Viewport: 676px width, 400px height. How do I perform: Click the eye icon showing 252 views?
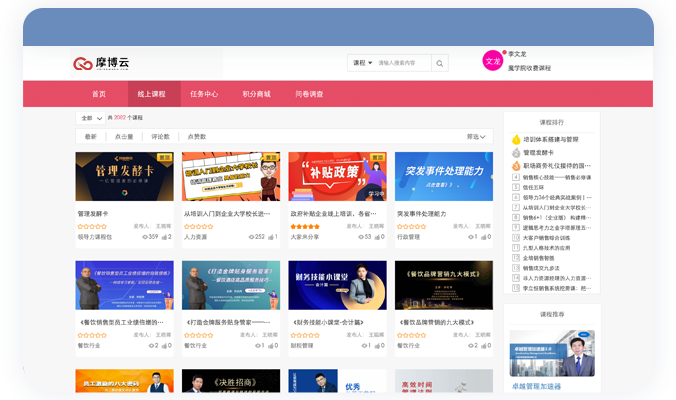251,237
